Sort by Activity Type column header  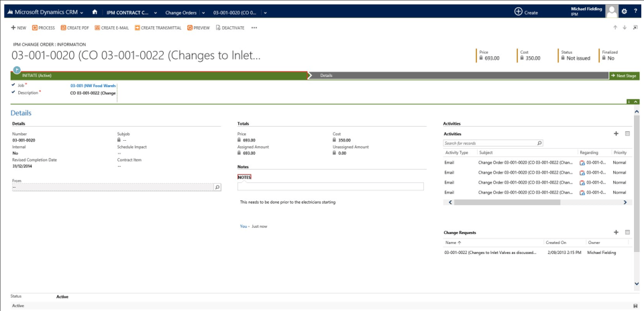[457, 153]
